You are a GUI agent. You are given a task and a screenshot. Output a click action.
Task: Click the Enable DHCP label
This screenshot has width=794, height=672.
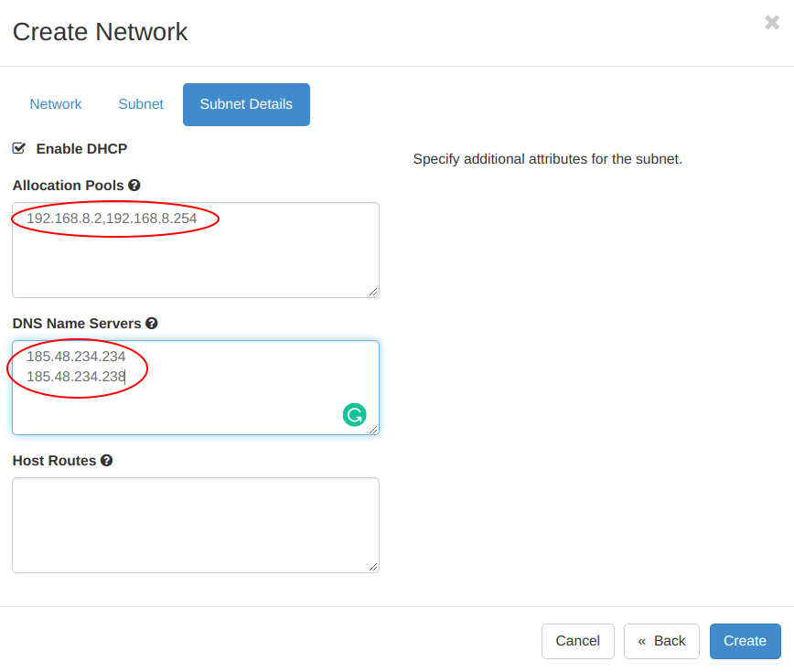coord(81,149)
